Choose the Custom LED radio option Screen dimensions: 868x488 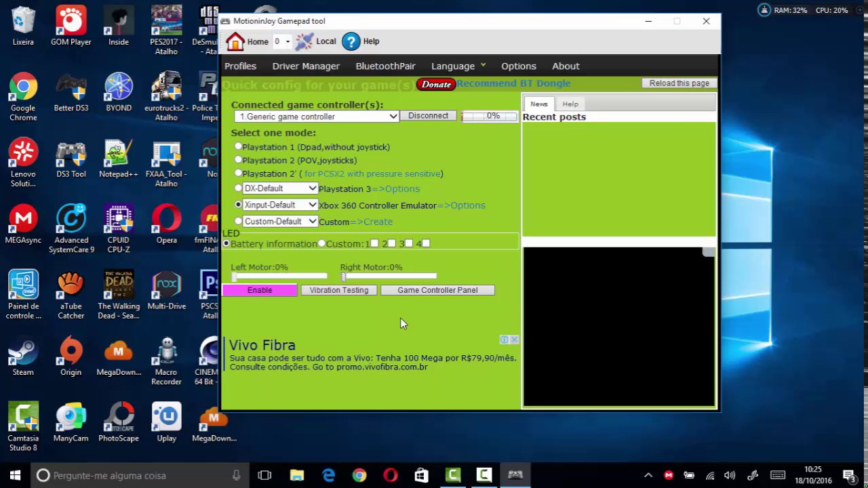(322, 243)
